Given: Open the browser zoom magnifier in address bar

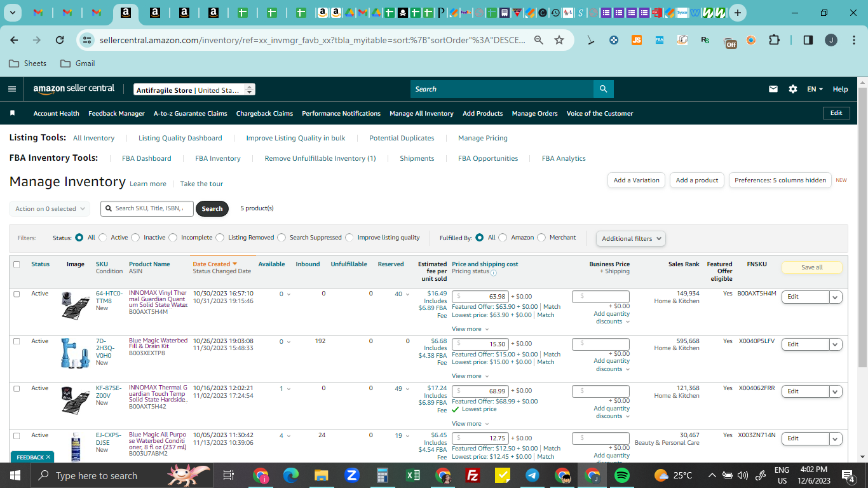Looking at the screenshot, I should 539,40.
